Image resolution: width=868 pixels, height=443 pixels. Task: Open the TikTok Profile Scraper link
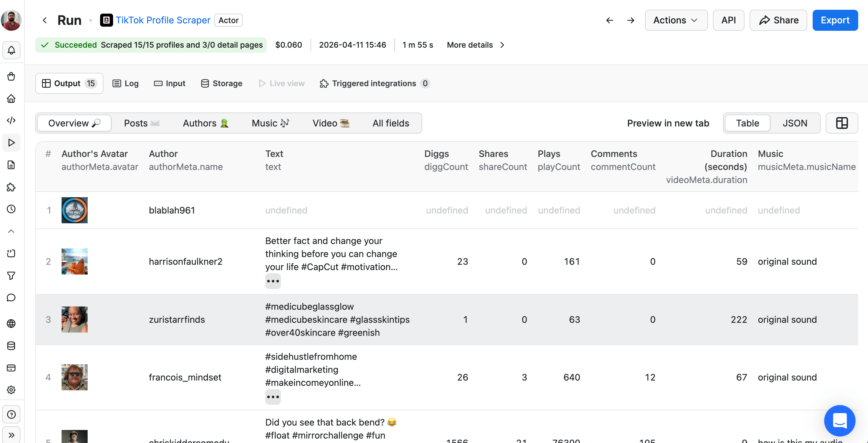pos(163,20)
